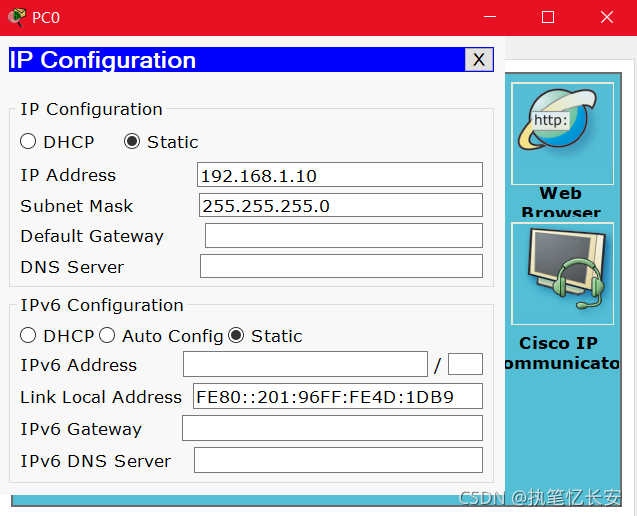Launch the Cisco IP Communicator app

click(x=562, y=273)
